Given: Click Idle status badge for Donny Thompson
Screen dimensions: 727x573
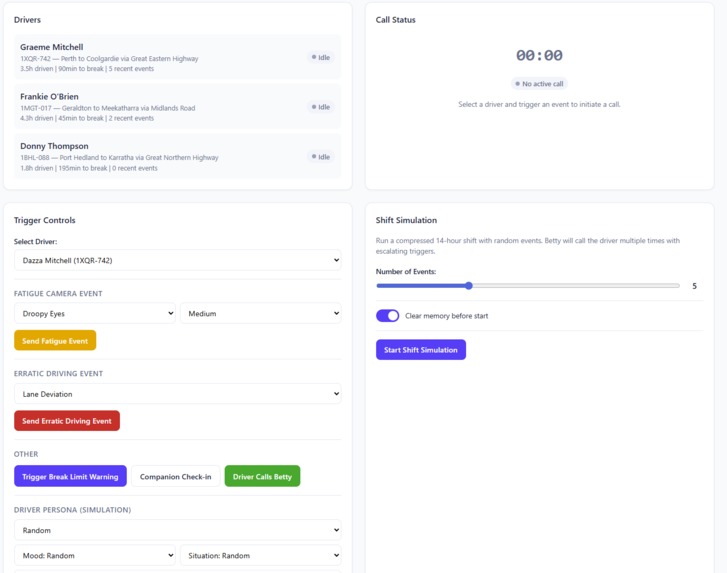Looking at the screenshot, I should [321, 157].
